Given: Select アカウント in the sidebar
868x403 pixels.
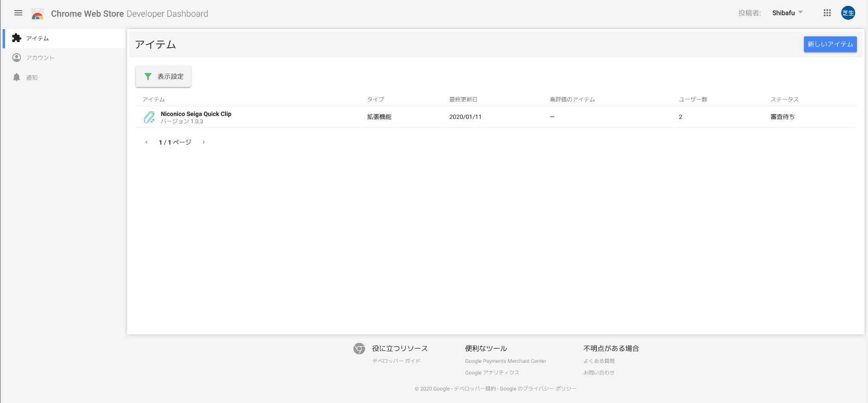Looking at the screenshot, I should (x=40, y=58).
